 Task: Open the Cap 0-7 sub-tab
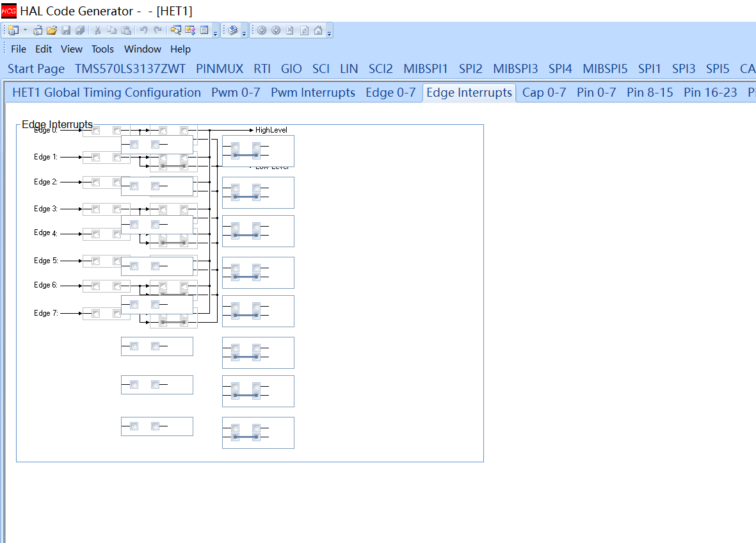point(544,93)
